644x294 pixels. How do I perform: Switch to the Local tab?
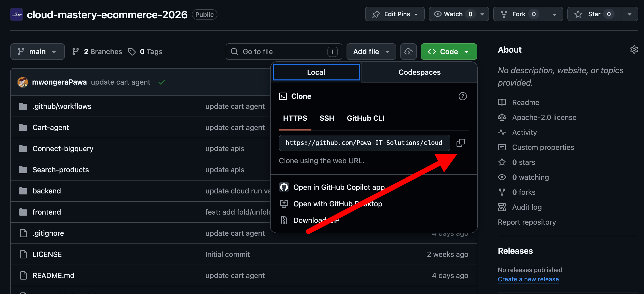point(316,72)
